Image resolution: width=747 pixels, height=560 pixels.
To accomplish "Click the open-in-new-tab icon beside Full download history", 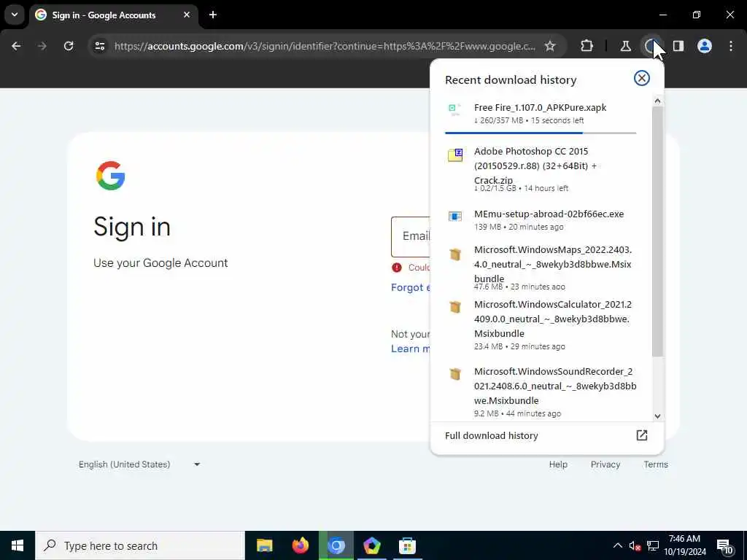I will pyautogui.click(x=642, y=435).
